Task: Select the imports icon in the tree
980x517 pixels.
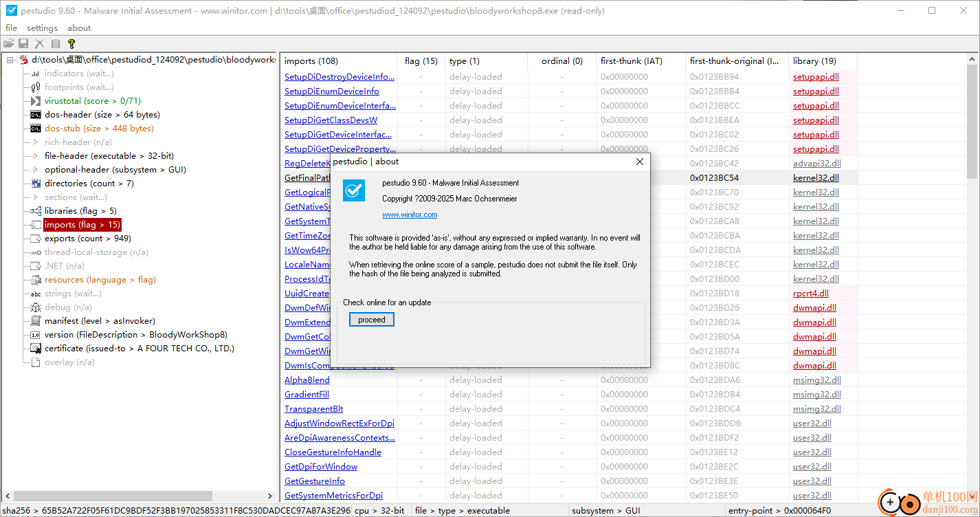Action: tap(36, 225)
